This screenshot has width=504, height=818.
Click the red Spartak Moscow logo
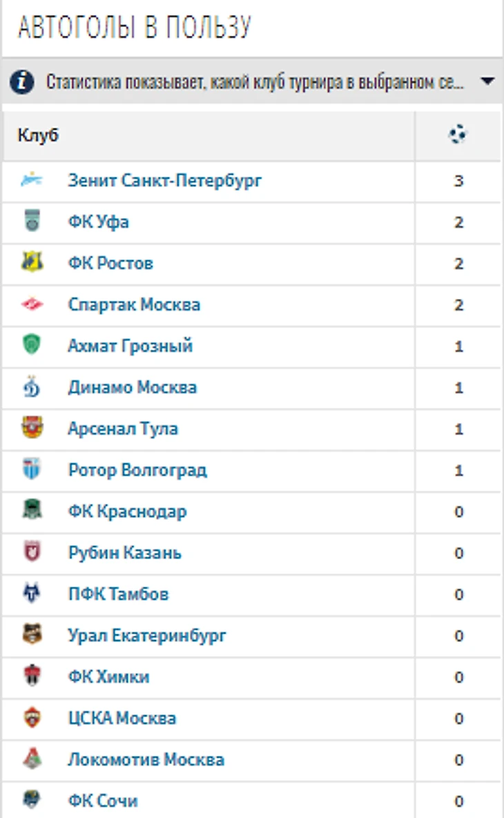click(32, 304)
